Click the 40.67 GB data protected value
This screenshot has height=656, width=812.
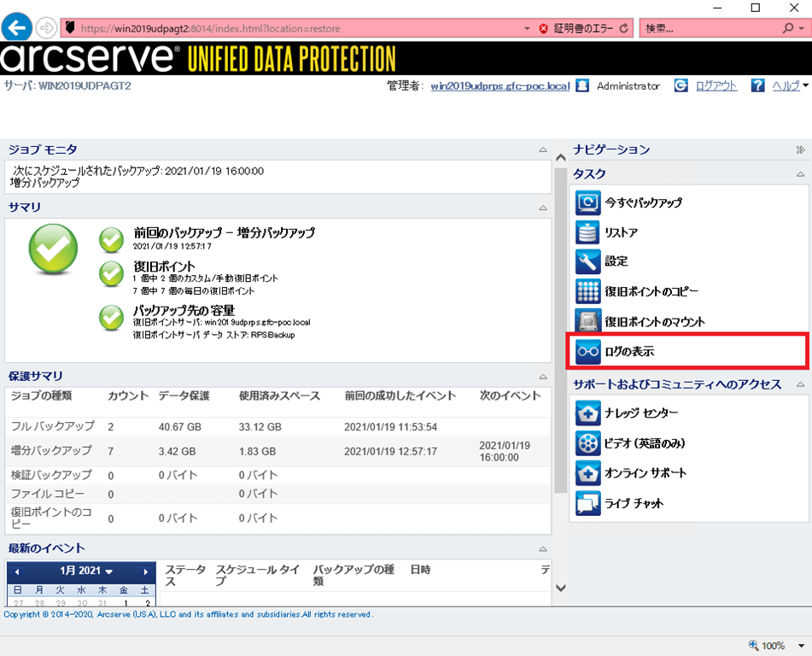point(179,427)
